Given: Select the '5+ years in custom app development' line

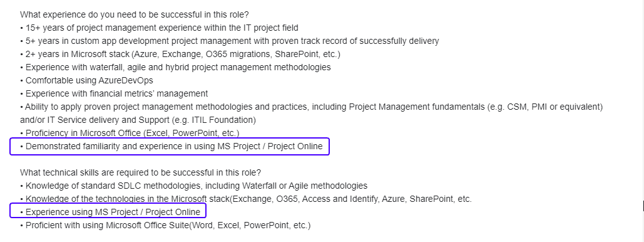Looking at the screenshot, I should click(229, 41).
